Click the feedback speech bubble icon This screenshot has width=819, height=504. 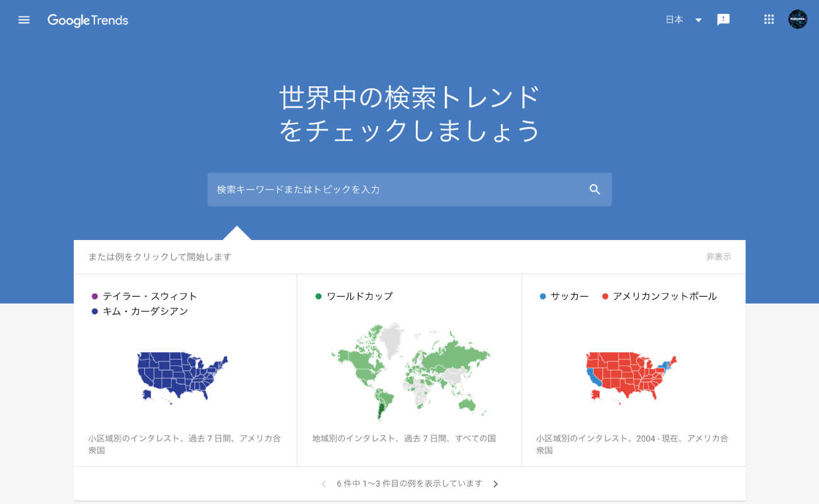723,20
